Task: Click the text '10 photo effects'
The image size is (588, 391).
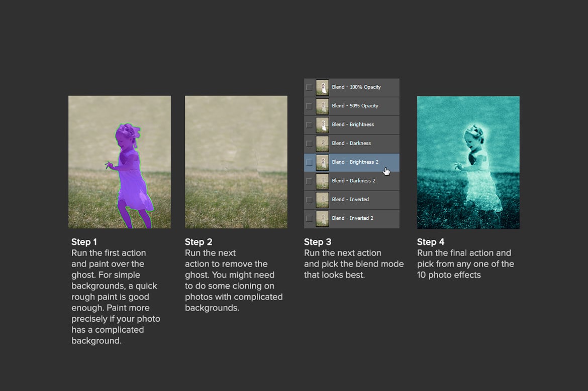Action: point(449,275)
